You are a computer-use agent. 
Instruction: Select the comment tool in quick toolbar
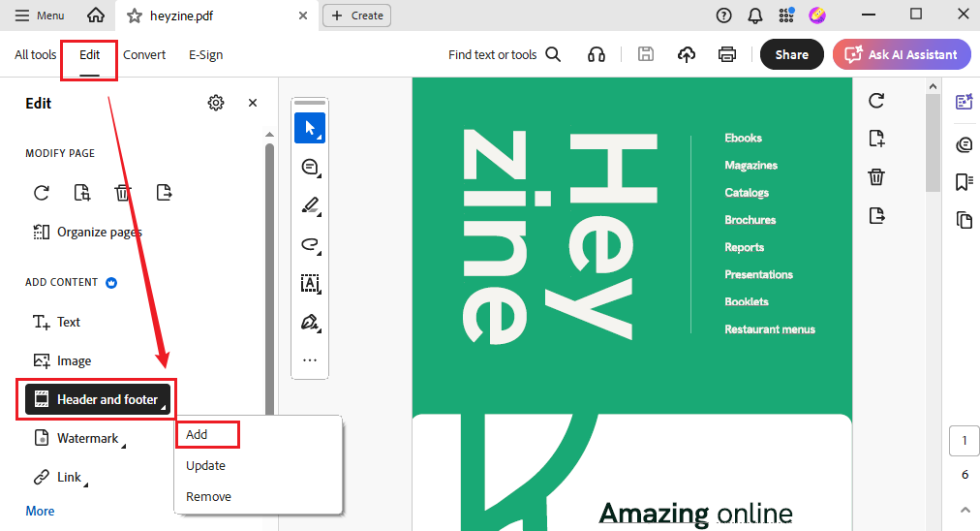coord(310,167)
